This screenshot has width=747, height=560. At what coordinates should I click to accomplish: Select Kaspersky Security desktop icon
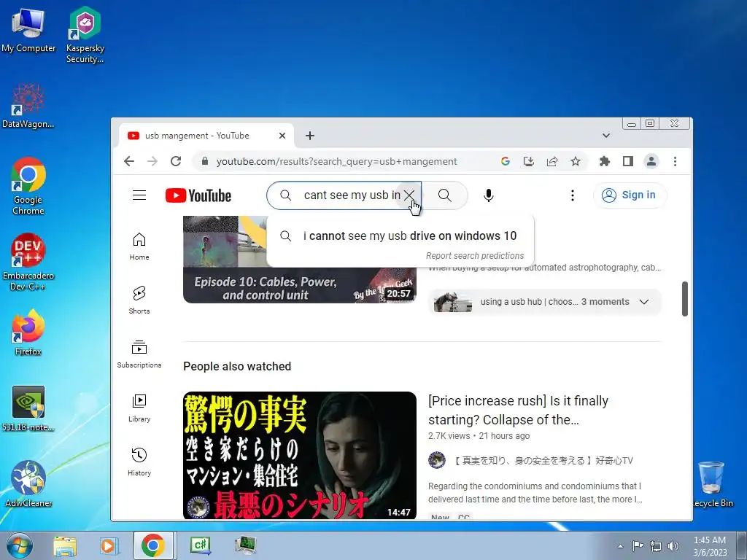[85, 35]
